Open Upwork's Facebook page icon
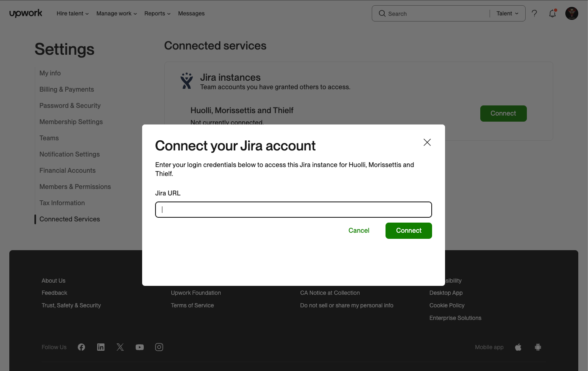 point(81,347)
